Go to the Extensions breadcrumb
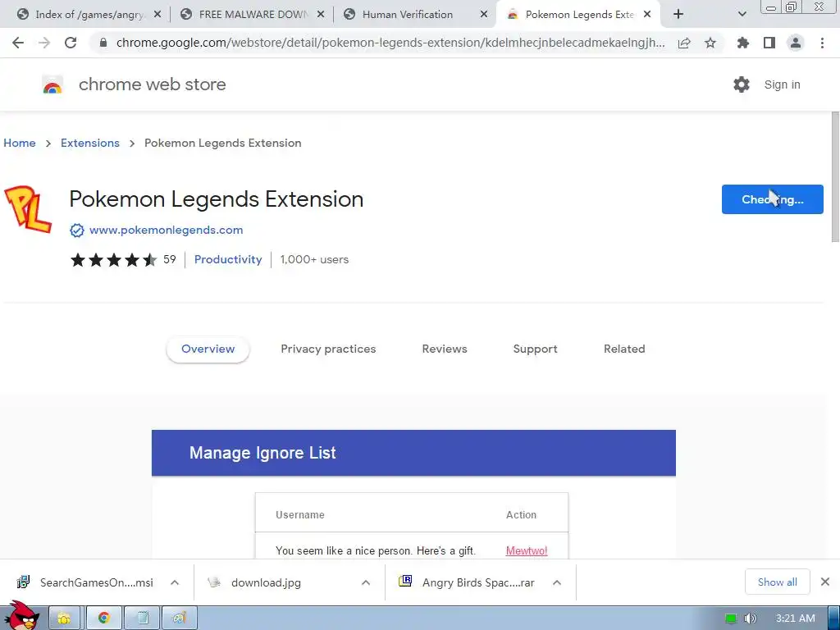840x630 pixels. (x=90, y=143)
